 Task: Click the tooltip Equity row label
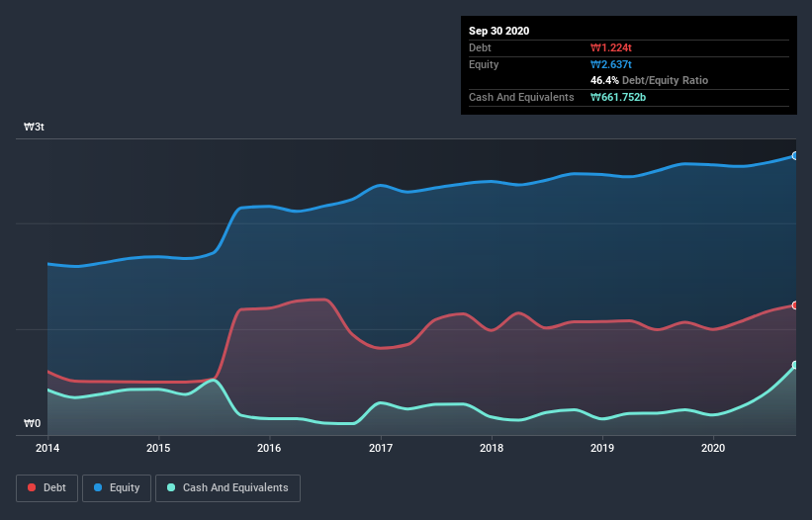(x=484, y=64)
